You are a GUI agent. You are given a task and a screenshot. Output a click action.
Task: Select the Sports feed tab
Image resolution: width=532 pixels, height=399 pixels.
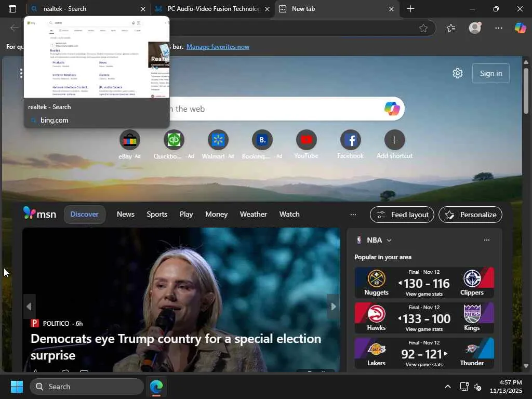pyautogui.click(x=157, y=215)
